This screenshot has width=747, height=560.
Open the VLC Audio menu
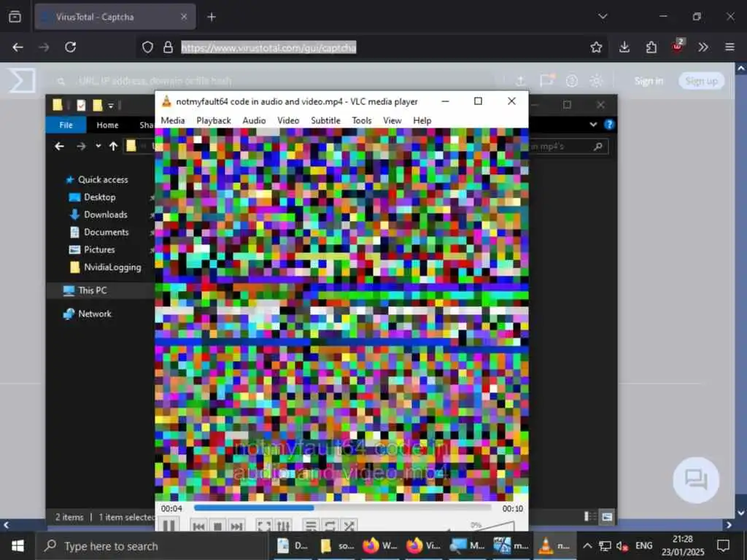pos(254,120)
